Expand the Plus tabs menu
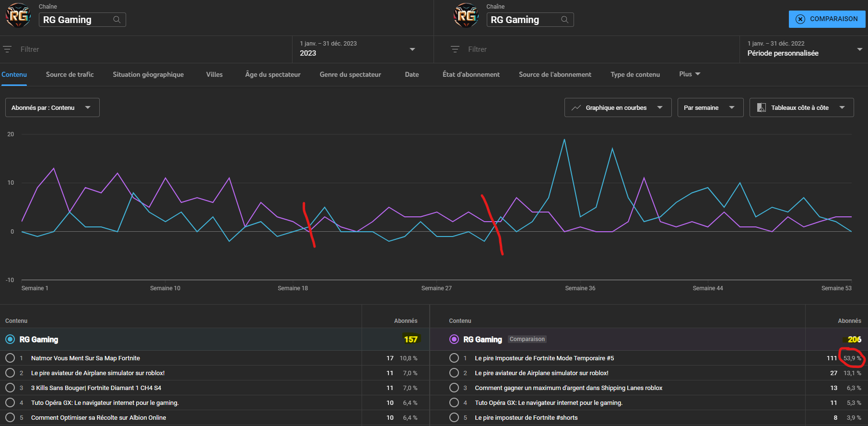 (x=690, y=74)
